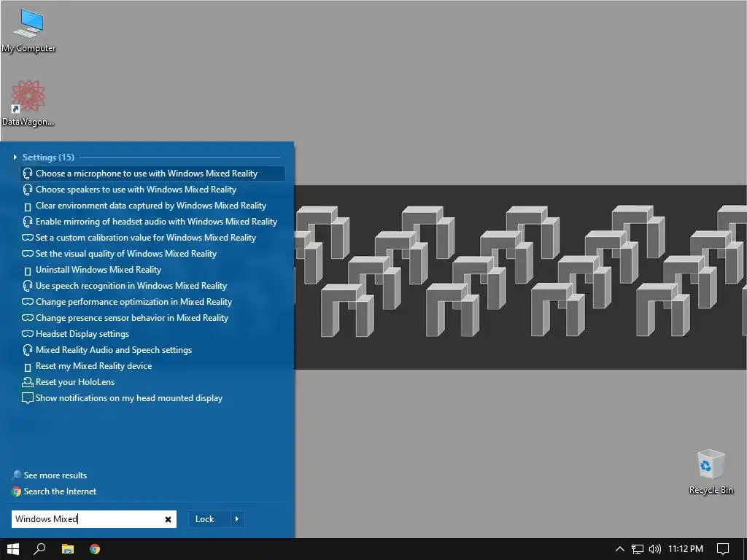Viewport: 747px width, 560px height.
Task: Open Set a custom calibration value result
Action: (x=153, y=238)
